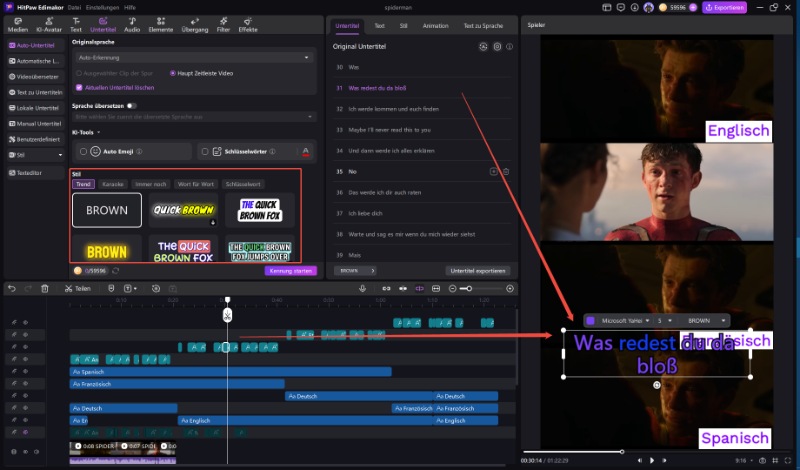Switch to the Animation tab

(x=435, y=26)
